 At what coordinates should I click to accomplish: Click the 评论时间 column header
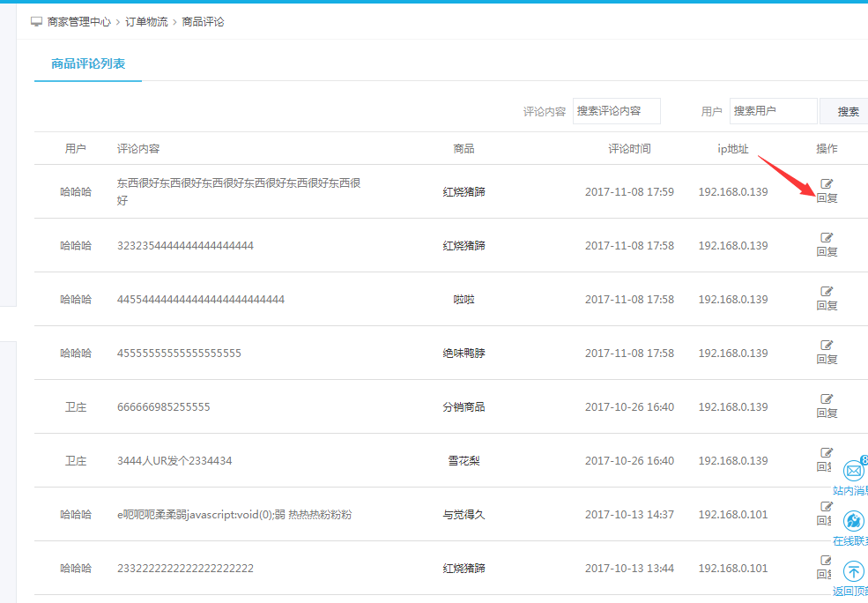629,148
